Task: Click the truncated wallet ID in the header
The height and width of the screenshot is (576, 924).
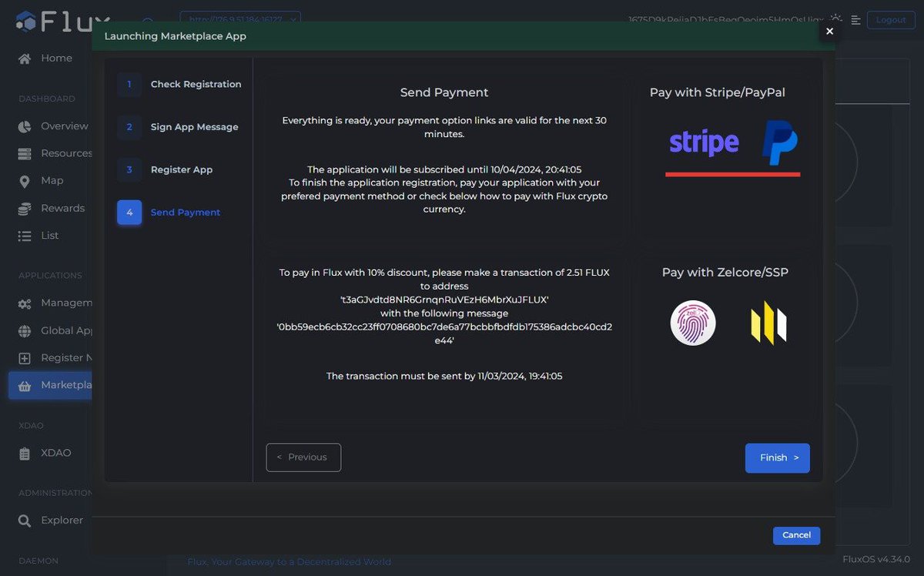Action: point(725,20)
